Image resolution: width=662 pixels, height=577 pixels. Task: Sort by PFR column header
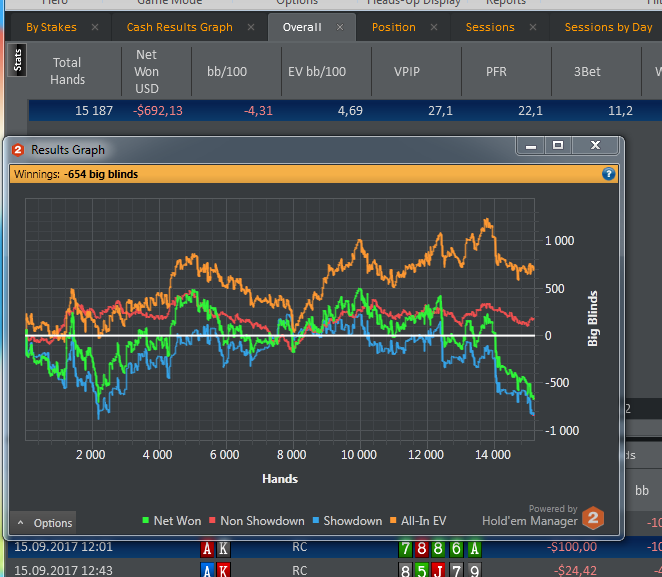click(496, 71)
